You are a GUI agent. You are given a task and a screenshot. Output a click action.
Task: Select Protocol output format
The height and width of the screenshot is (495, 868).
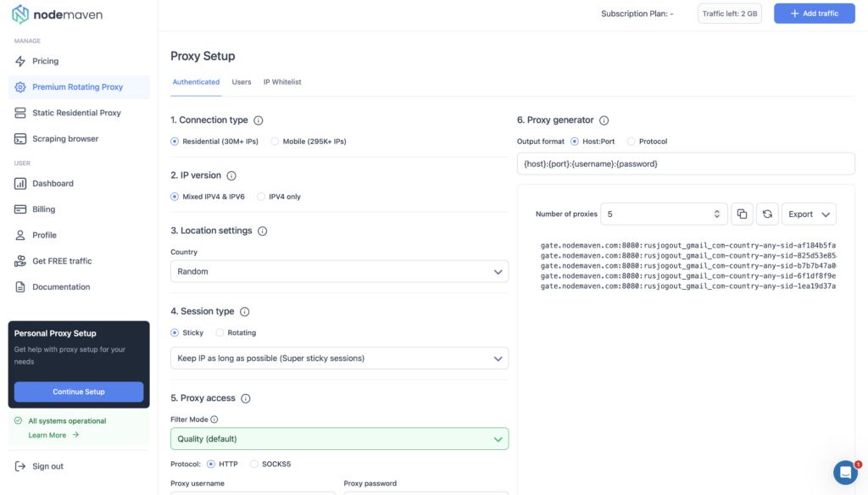point(631,142)
